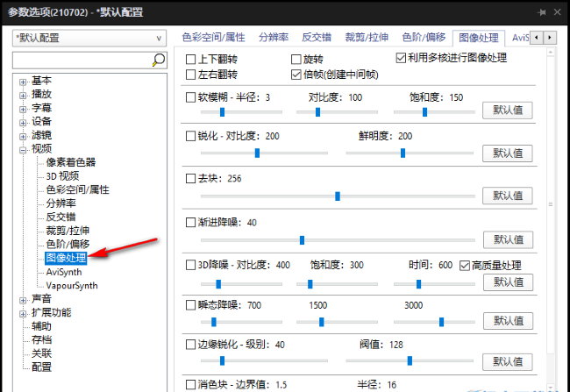The height and width of the screenshot is (392, 570).
Task: Click the search magnifier icon
Action: point(159,60)
